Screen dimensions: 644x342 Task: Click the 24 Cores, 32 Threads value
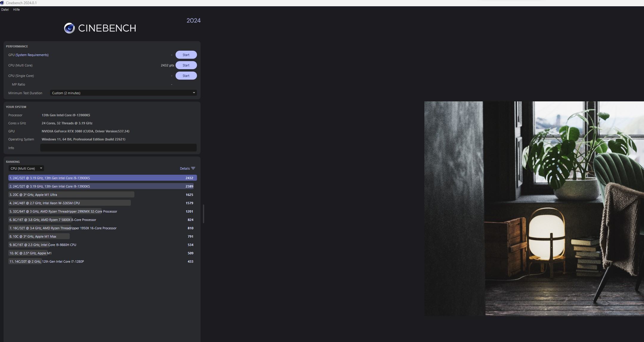pos(67,123)
